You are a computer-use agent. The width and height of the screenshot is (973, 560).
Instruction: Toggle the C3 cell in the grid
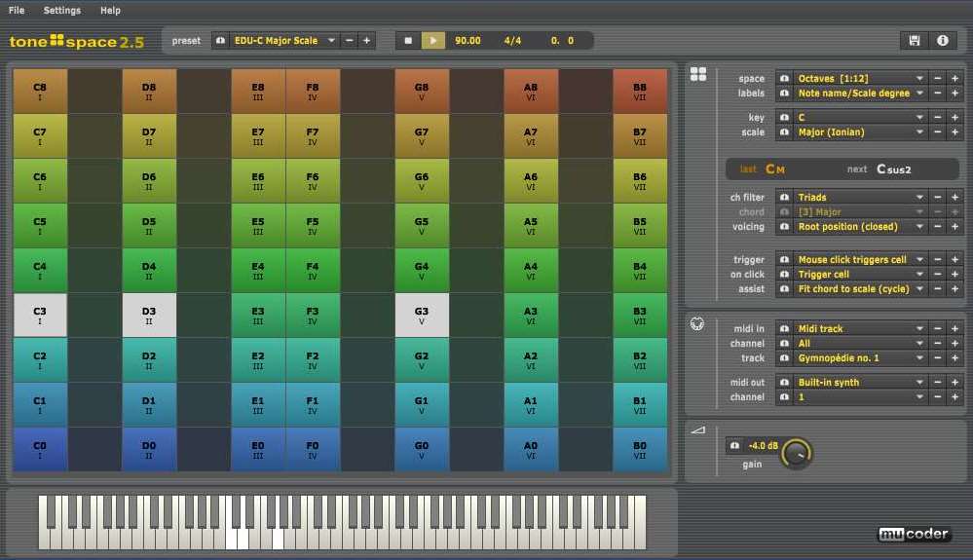coord(40,316)
